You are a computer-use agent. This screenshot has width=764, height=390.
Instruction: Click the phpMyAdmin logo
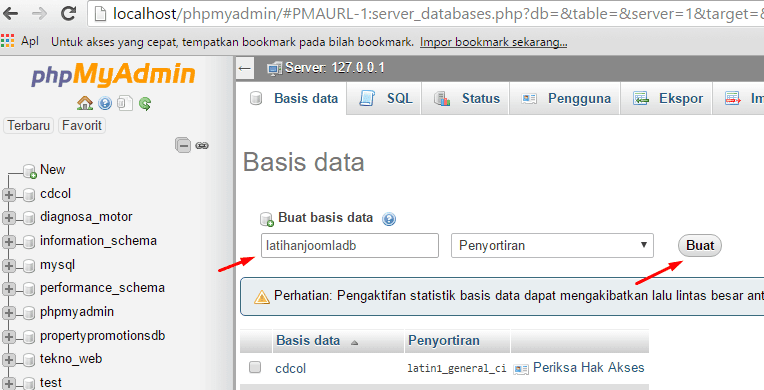click(x=113, y=75)
